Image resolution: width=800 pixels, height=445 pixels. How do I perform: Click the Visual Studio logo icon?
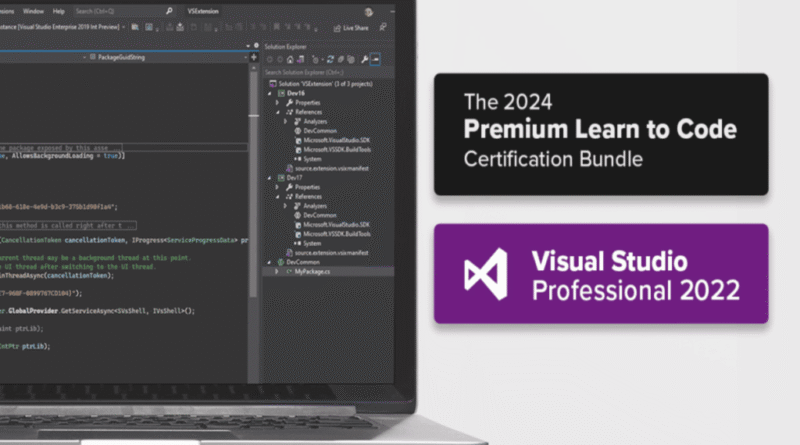click(x=486, y=274)
